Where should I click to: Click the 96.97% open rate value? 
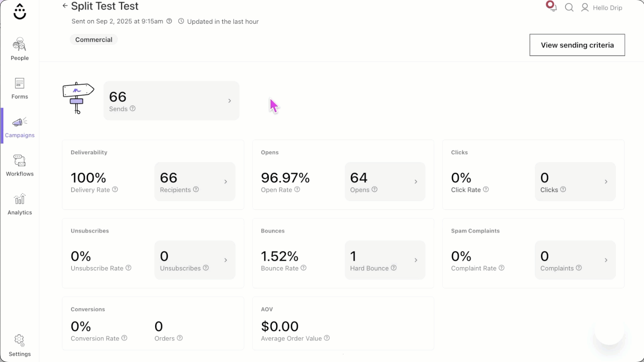[285, 178]
